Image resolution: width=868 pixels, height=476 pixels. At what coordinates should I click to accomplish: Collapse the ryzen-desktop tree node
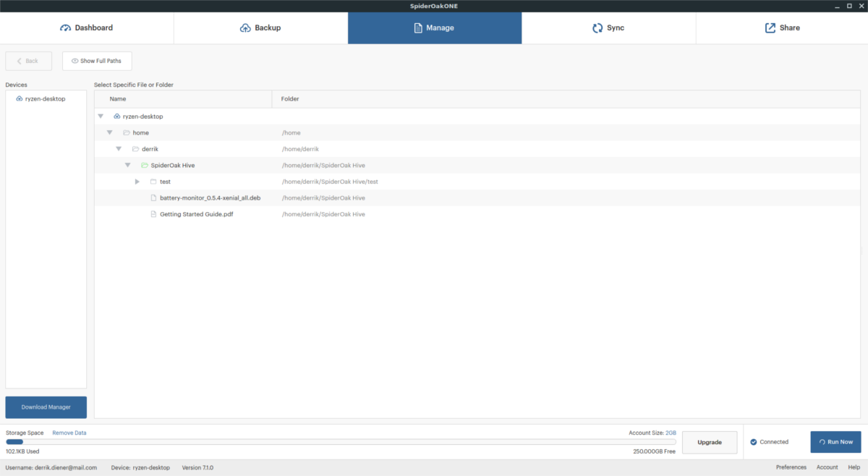101,116
